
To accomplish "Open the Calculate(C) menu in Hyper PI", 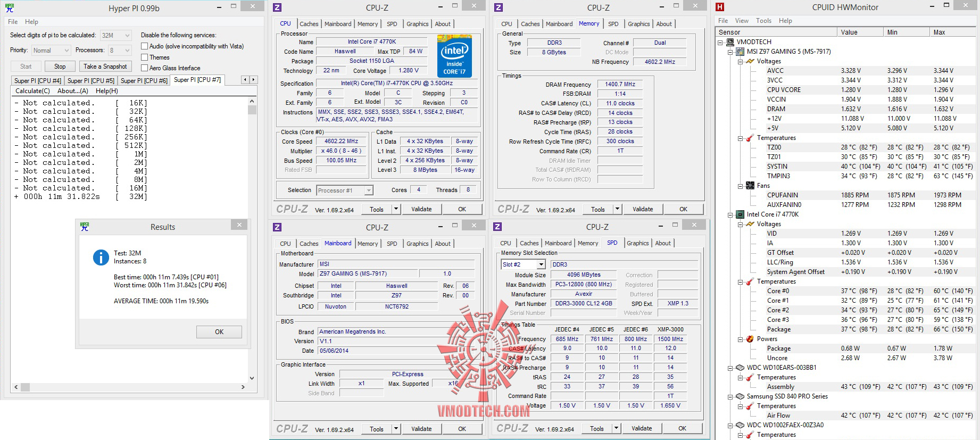I will point(32,91).
